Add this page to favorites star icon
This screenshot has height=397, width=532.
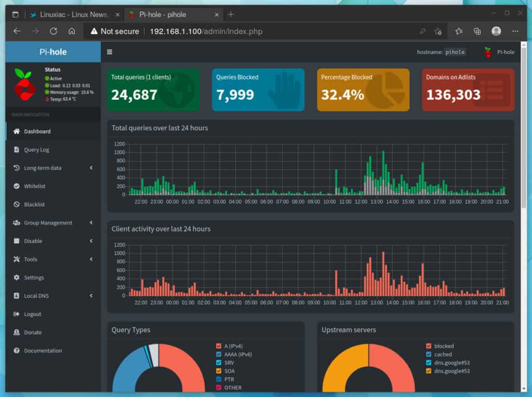(x=438, y=32)
